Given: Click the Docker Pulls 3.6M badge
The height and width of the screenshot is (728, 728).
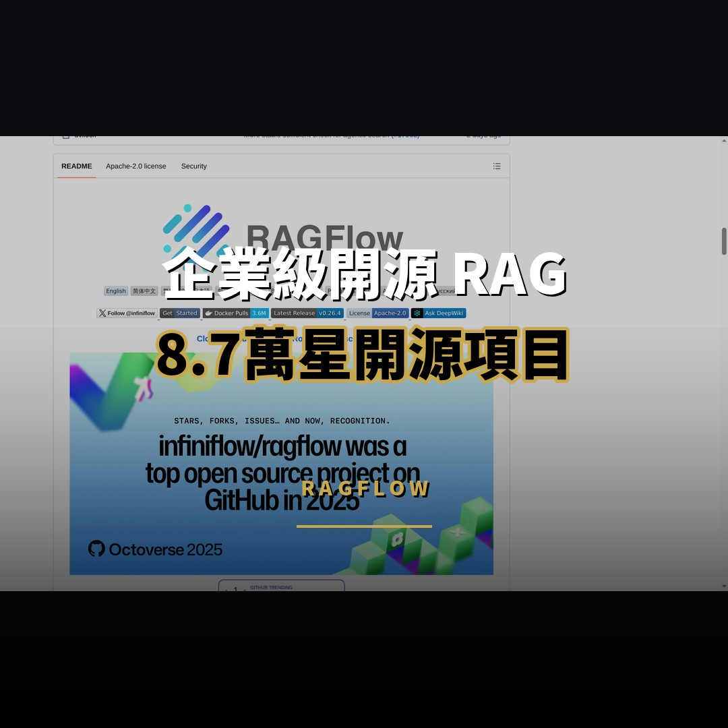Looking at the screenshot, I should pyautogui.click(x=235, y=313).
